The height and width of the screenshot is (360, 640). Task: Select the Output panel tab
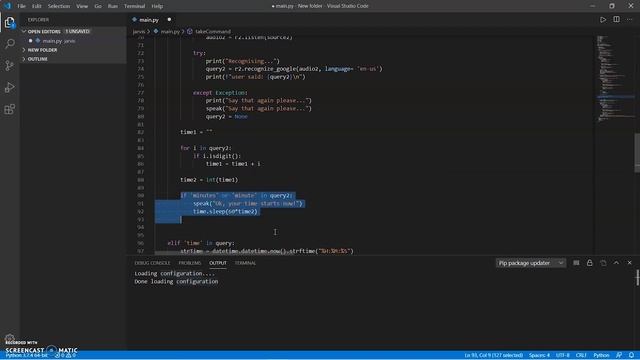click(218, 263)
